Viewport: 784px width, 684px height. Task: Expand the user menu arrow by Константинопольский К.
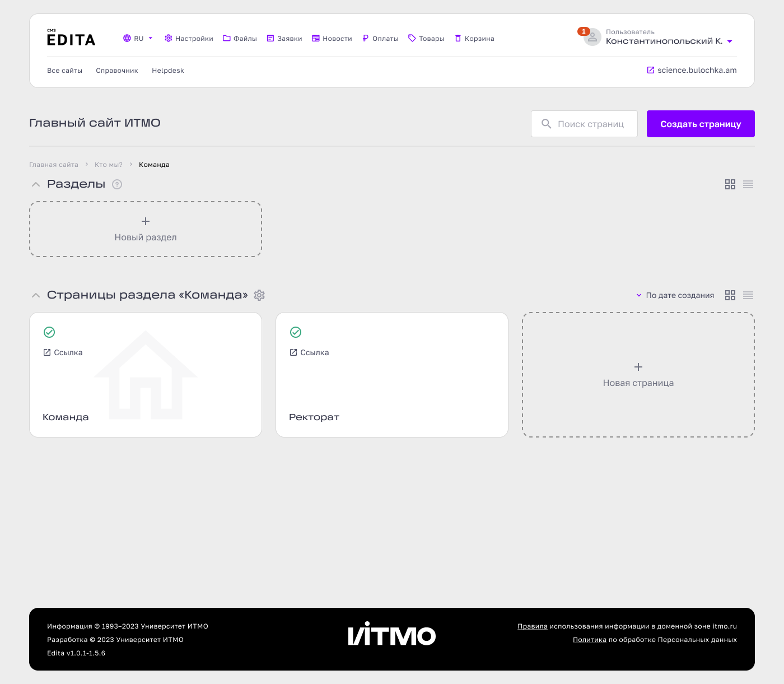pyautogui.click(x=730, y=41)
